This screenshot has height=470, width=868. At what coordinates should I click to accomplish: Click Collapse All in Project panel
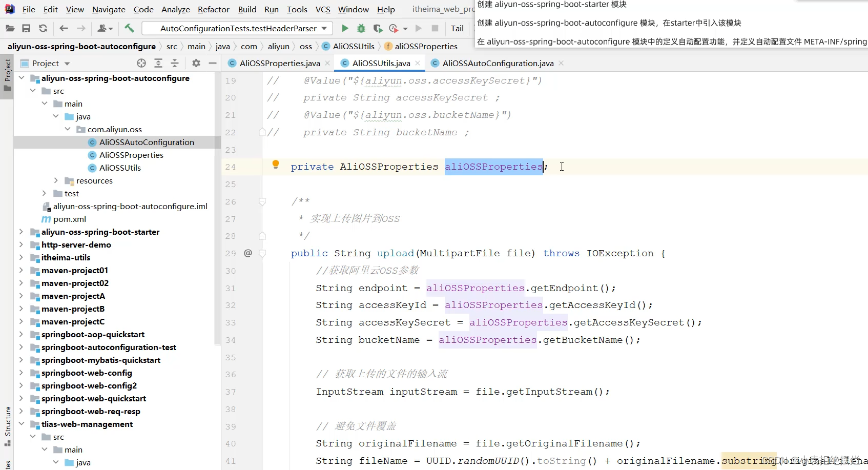click(x=175, y=63)
